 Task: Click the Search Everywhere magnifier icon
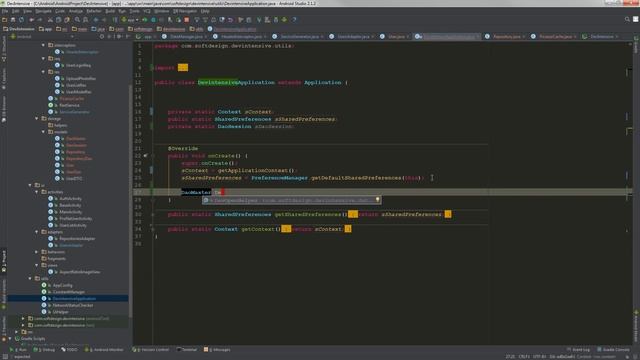coord(627,19)
